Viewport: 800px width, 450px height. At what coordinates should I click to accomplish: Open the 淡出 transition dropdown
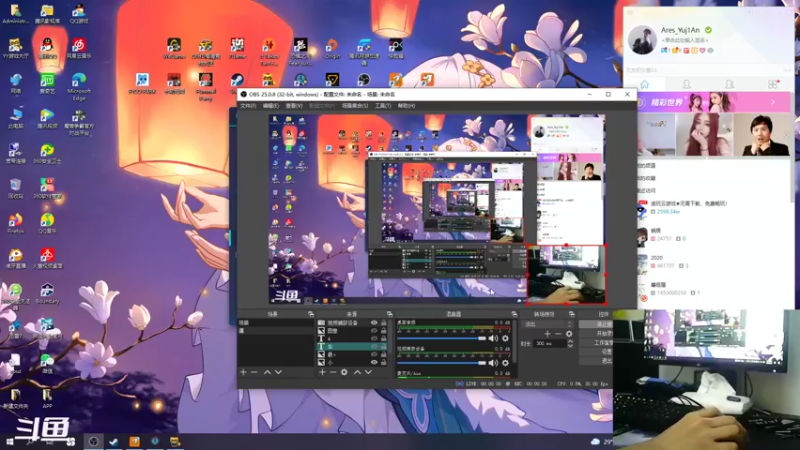click(547, 324)
